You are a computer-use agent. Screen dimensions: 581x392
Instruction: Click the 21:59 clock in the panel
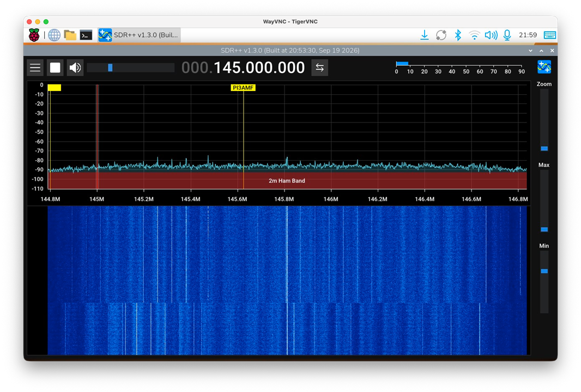[528, 35]
